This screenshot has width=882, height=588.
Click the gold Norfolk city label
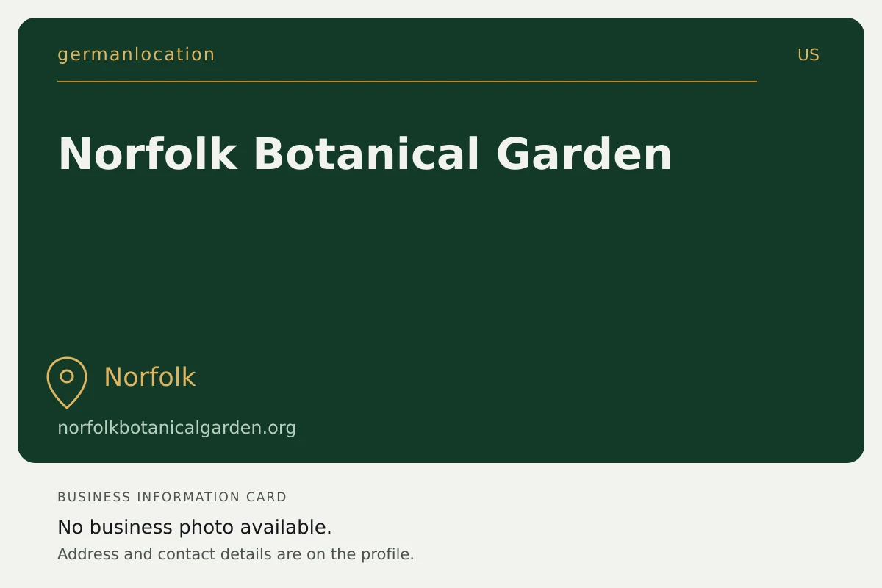click(150, 377)
